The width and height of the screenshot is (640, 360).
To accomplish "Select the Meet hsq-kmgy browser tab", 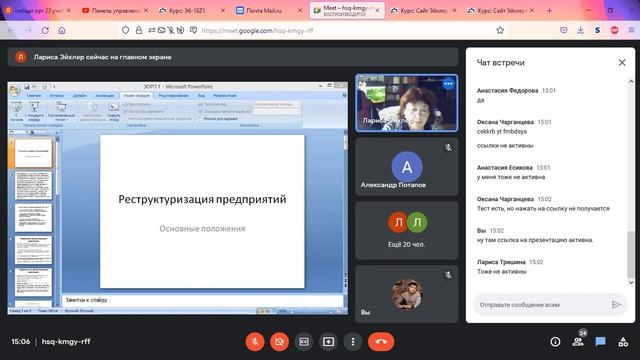I will (x=346, y=11).
